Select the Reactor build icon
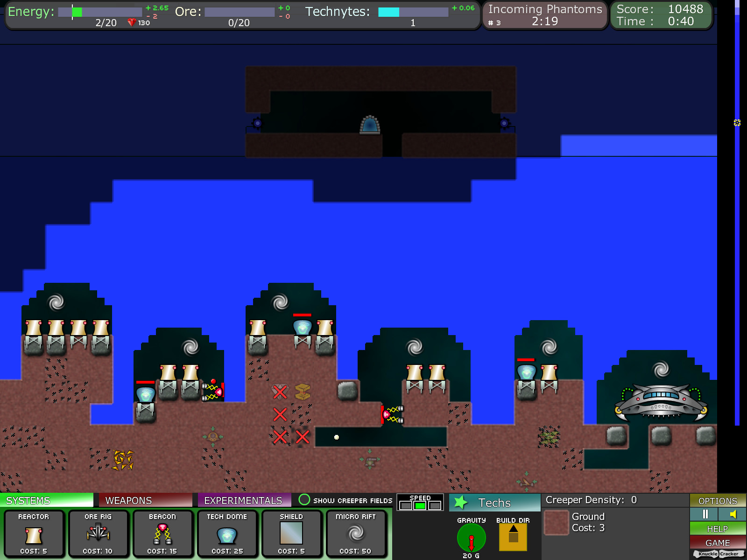Viewport: 747px width, 560px height. [x=35, y=533]
